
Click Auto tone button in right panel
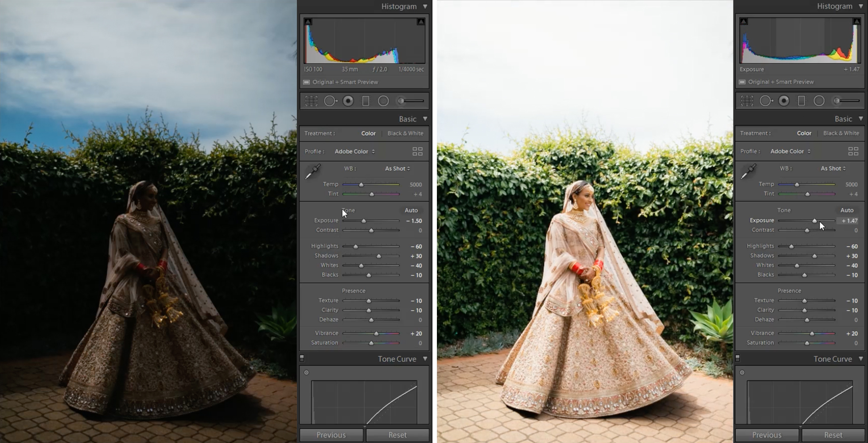[x=847, y=210]
